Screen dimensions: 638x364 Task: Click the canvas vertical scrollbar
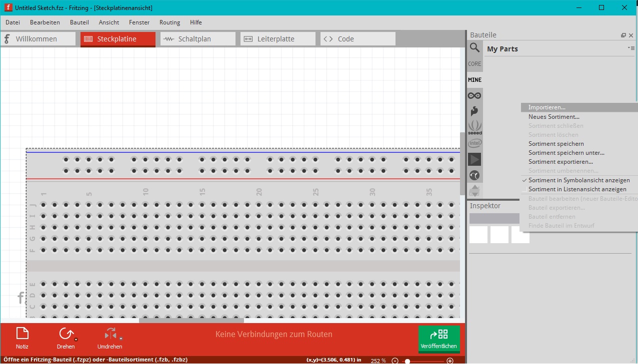pos(462,163)
